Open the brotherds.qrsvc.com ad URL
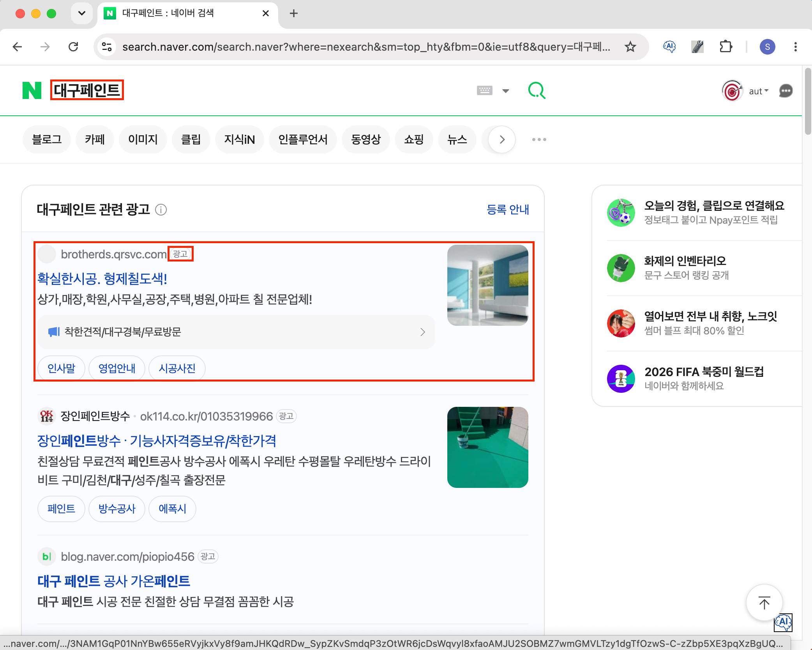 tap(113, 254)
